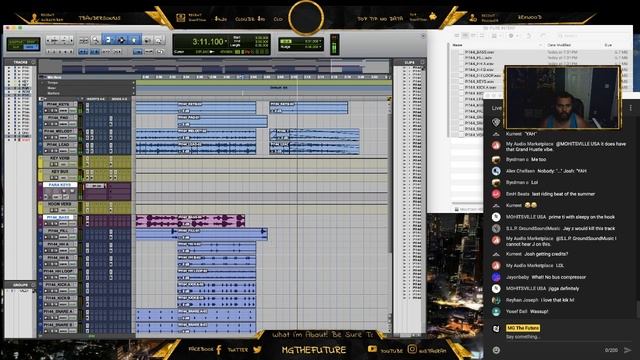This screenshot has width=640, height=360.
Task: Click the MG The Future name badge
Action: click(523, 328)
